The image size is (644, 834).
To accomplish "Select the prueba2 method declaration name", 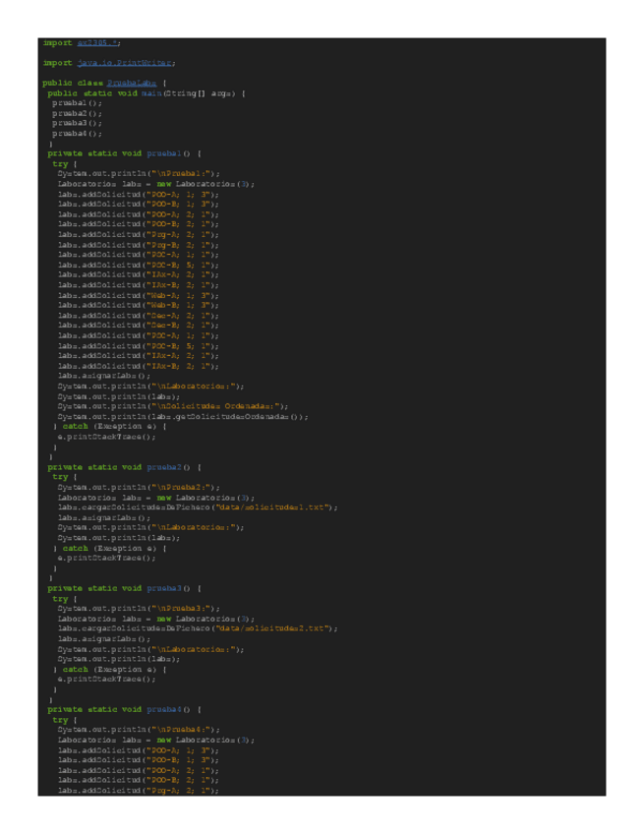I will point(166,467).
